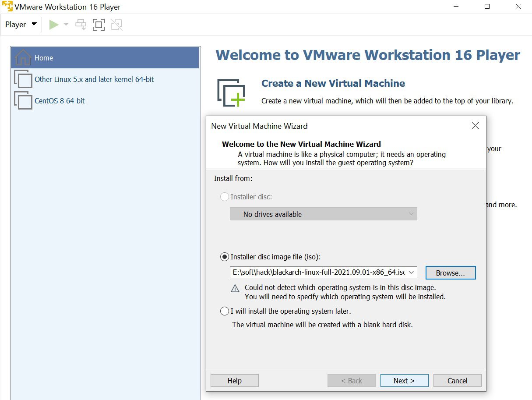Click the Home house icon in library

point(23,58)
